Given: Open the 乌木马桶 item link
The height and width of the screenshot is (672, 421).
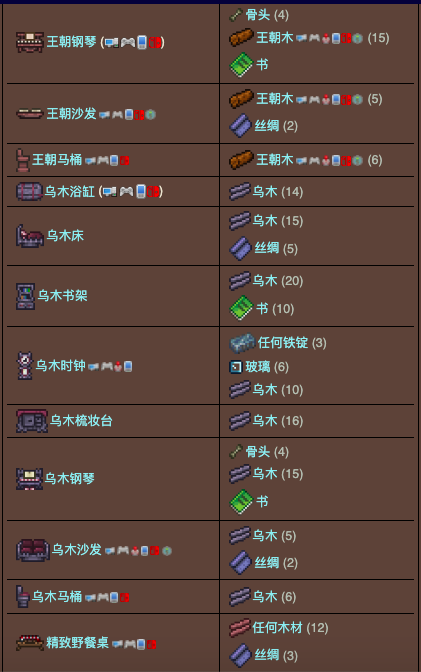Looking at the screenshot, I should (57, 597).
